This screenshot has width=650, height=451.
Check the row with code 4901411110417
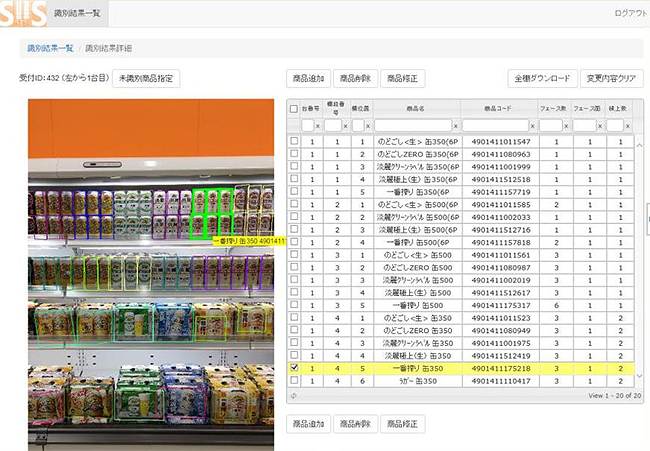click(x=294, y=380)
